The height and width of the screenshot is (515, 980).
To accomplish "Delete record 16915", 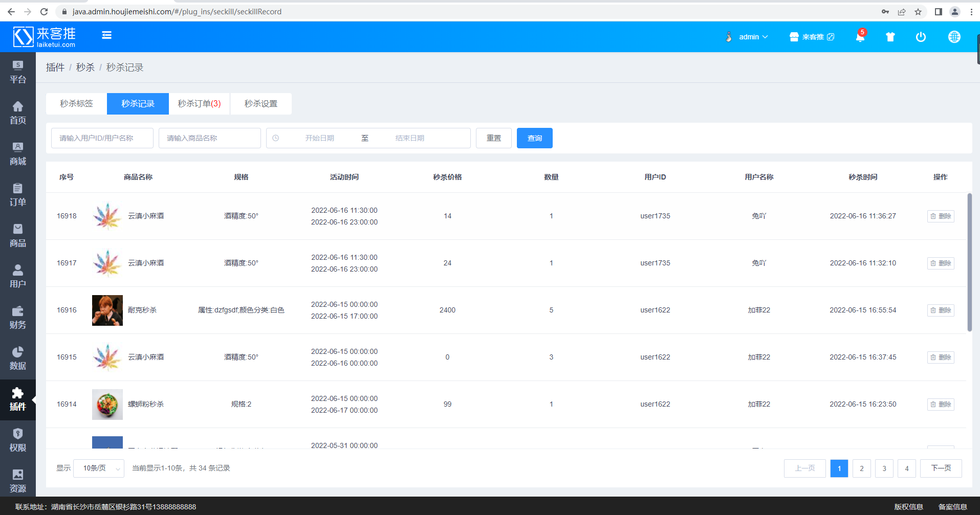I will click(941, 357).
